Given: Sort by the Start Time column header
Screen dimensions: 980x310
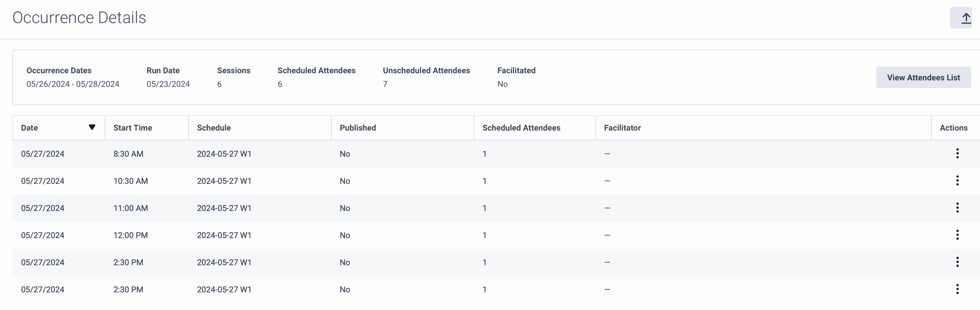Looking at the screenshot, I should pyautogui.click(x=133, y=128).
